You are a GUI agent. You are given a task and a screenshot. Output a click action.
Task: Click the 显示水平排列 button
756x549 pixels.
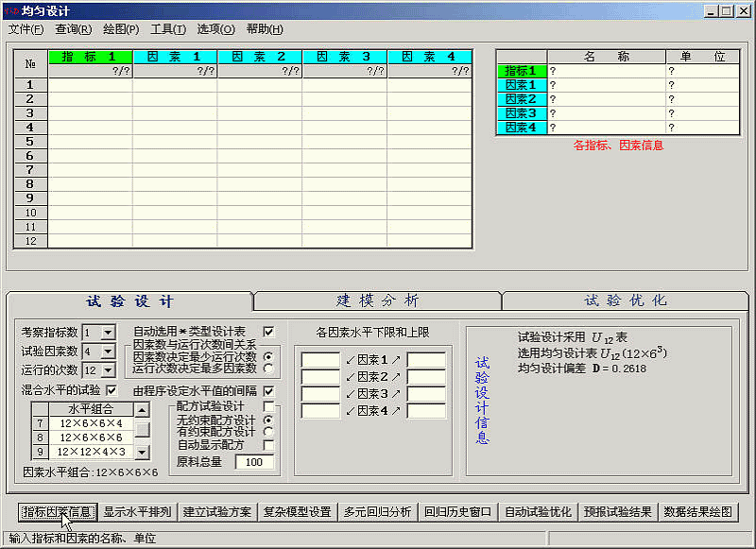pyautogui.click(x=138, y=512)
